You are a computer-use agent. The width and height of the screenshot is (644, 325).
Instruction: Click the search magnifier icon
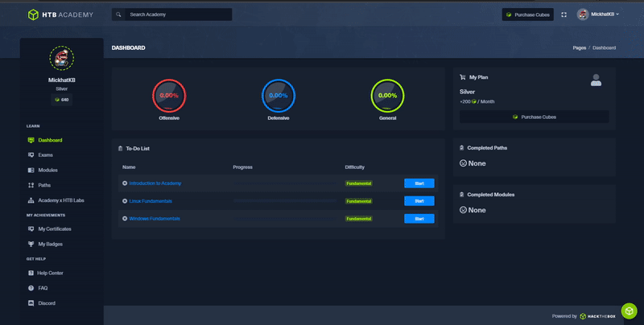pos(119,14)
